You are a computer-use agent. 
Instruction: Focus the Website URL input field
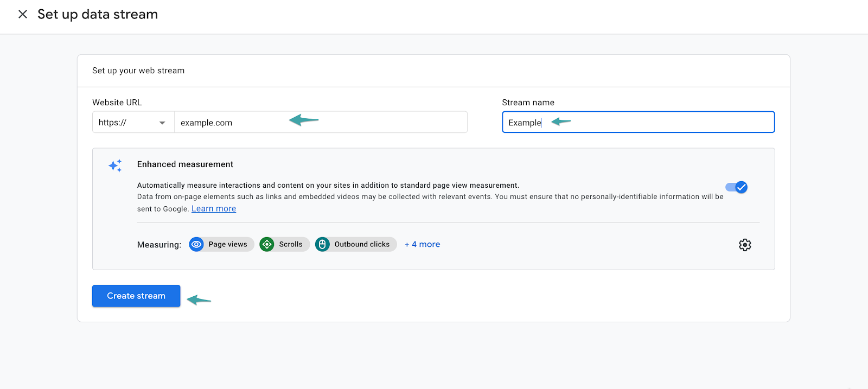pos(320,123)
